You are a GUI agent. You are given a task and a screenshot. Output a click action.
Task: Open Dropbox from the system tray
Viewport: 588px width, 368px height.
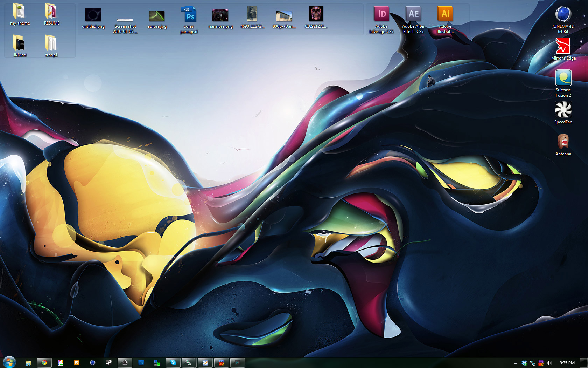[x=524, y=363]
